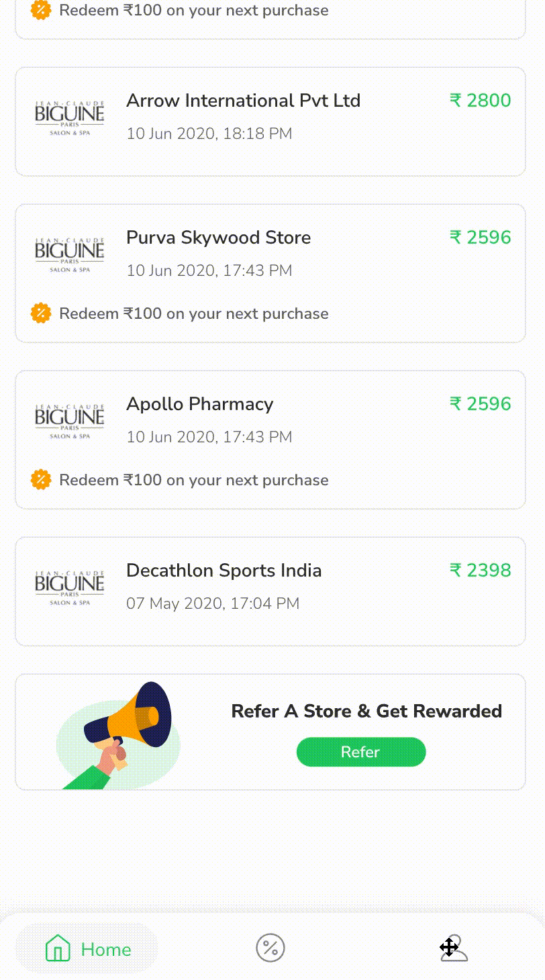This screenshot has width=545, height=980.
Task: Open the offers percent icon tab
Action: click(270, 948)
